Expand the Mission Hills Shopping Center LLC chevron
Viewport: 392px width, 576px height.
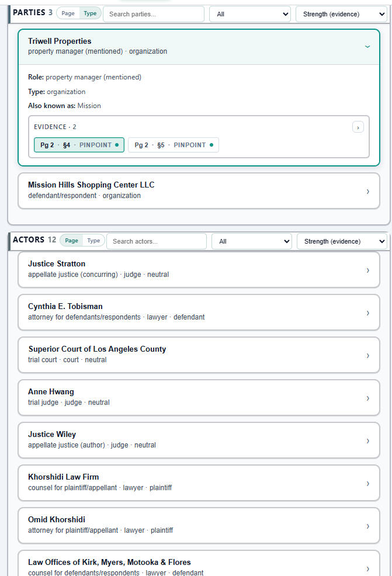[367, 191]
